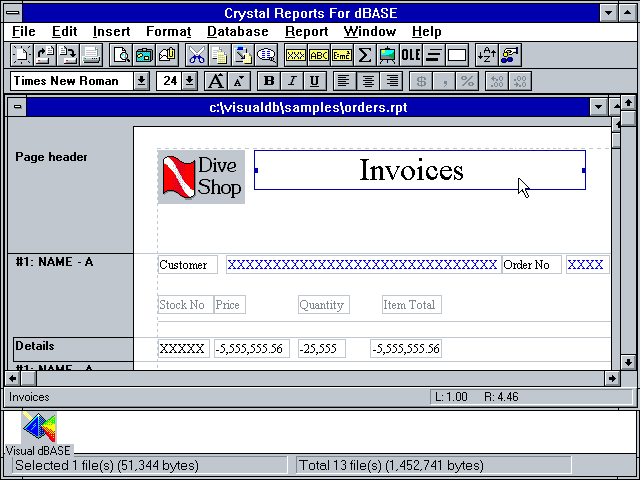Center align the text
640x480 pixels.
(x=368, y=81)
